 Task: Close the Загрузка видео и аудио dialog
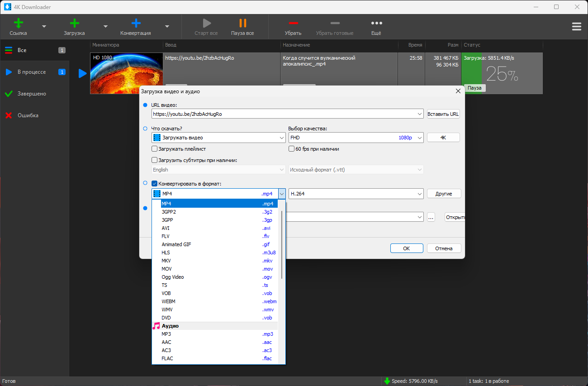tap(458, 91)
